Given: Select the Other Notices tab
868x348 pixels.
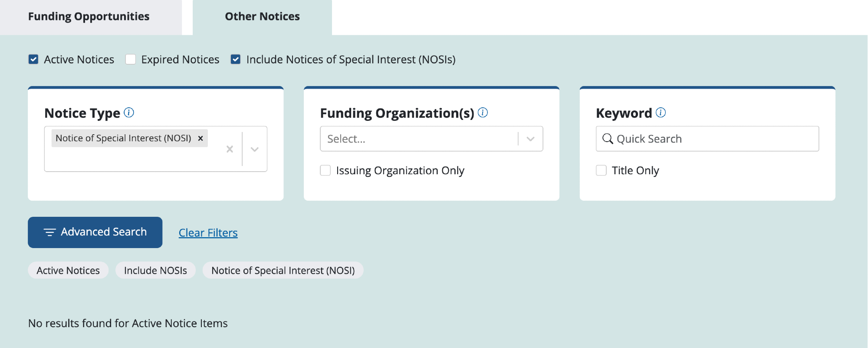Looking at the screenshot, I should (262, 17).
